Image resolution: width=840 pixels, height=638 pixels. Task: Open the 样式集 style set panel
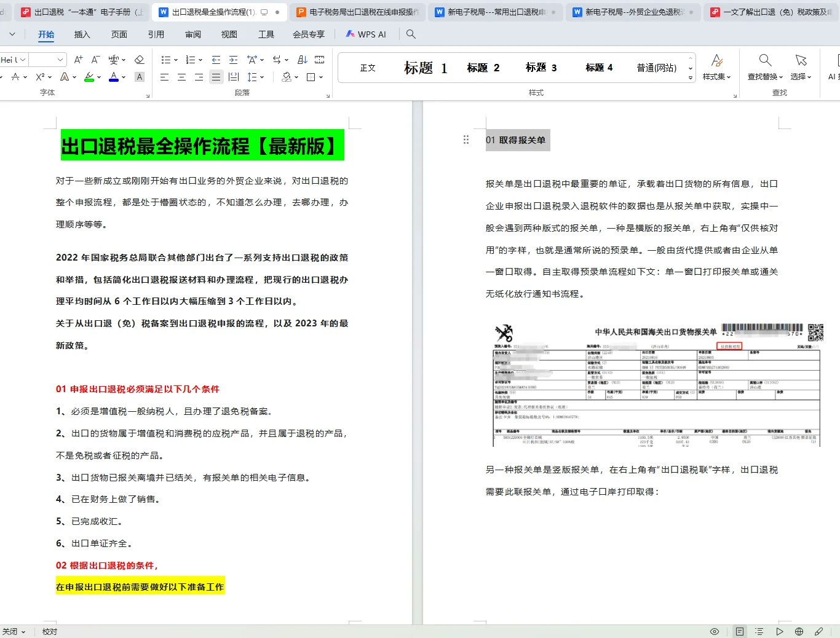(x=717, y=65)
